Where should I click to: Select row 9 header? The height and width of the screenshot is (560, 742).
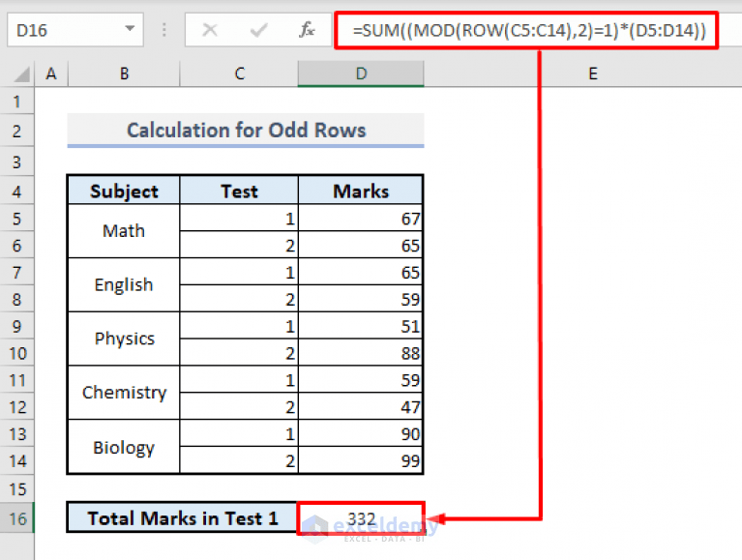17,326
